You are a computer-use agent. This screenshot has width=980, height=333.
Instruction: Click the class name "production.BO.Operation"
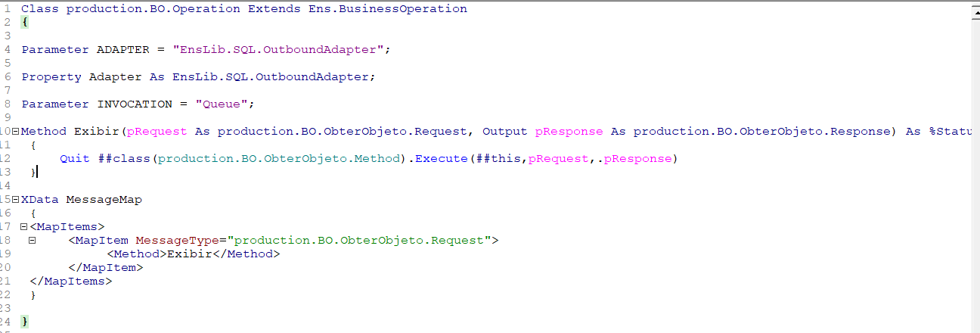coord(154,9)
